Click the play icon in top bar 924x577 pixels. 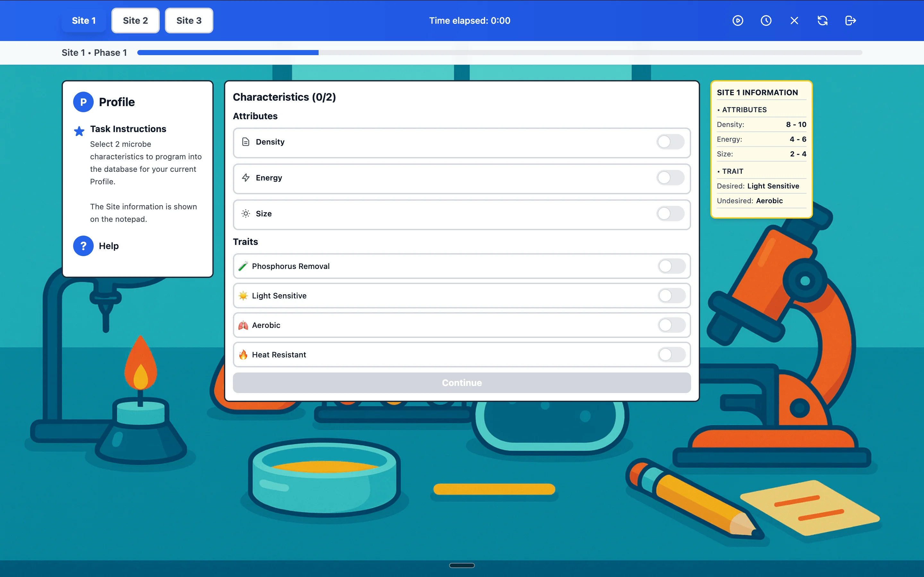click(x=738, y=21)
